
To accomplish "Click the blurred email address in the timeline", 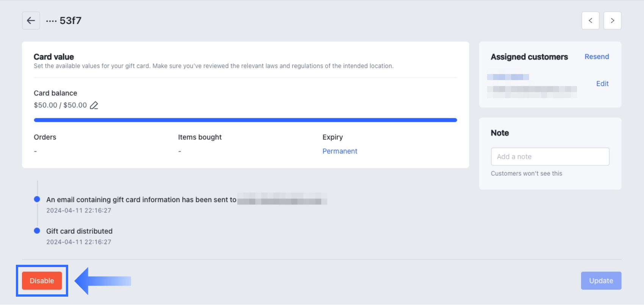I will (282, 200).
